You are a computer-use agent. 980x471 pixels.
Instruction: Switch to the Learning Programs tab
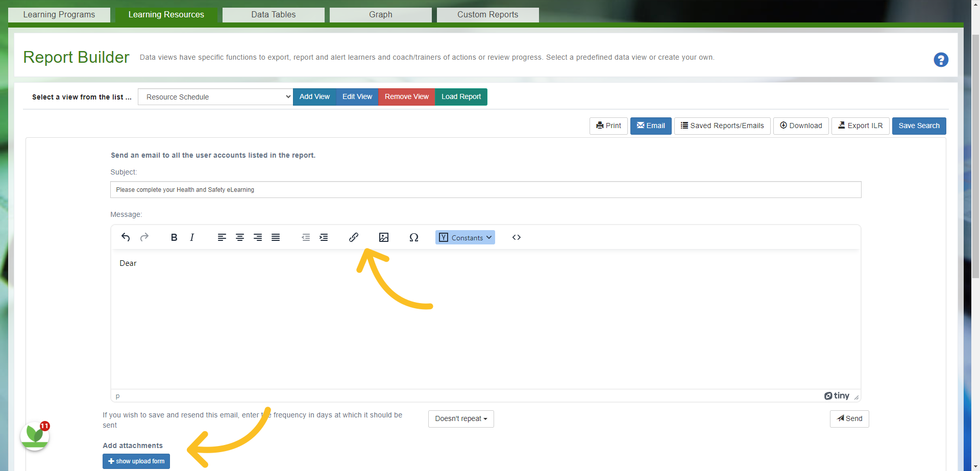(x=59, y=15)
